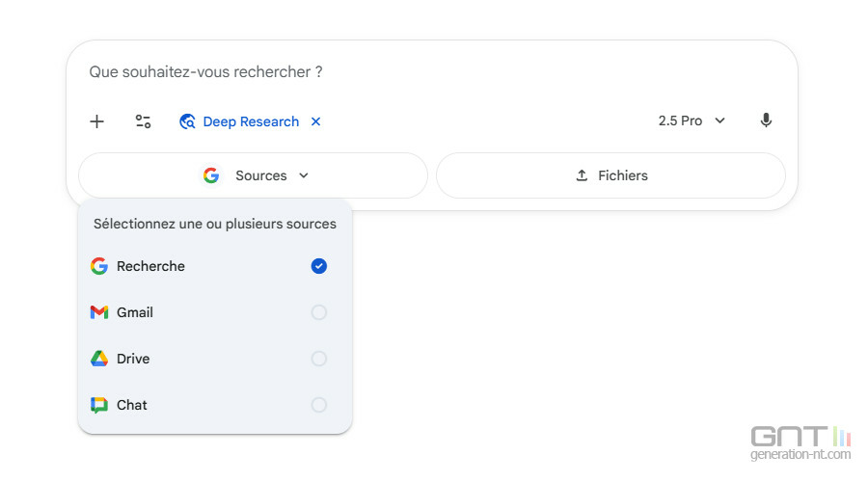Viewport: 868px width, 482px height.
Task: Click the Google G icon beside Recherche
Action: coord(99,266)
